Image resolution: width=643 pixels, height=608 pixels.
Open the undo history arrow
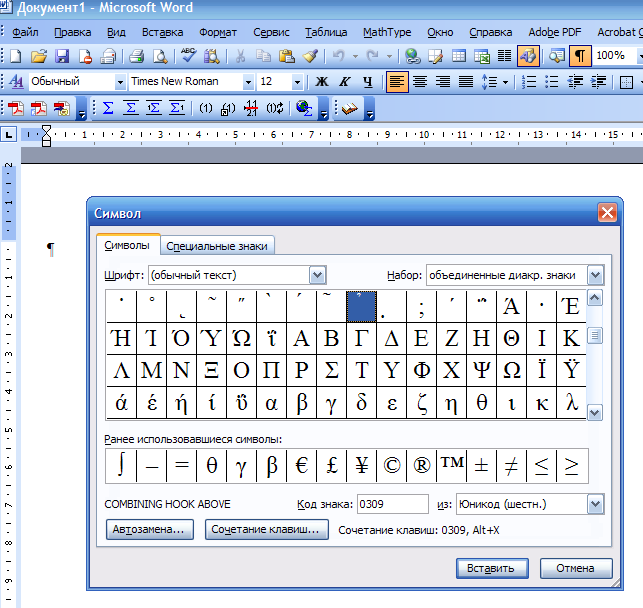click(x=355, y=56)
